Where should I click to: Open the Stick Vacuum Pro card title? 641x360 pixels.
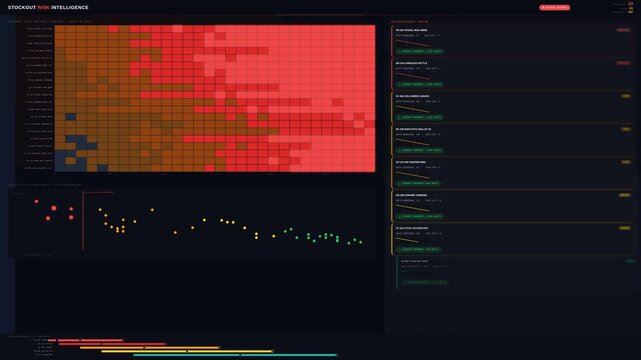pos(412,228)
